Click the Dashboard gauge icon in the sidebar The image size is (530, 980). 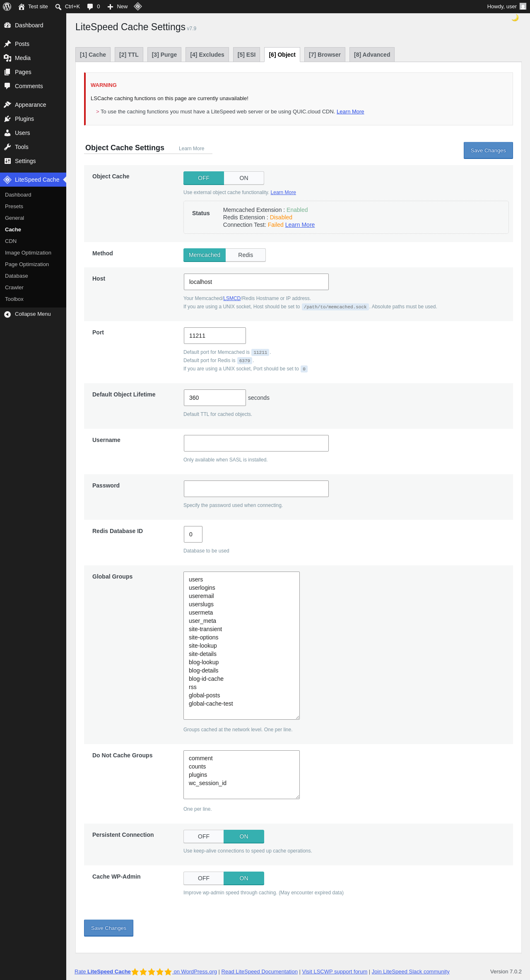7,25
